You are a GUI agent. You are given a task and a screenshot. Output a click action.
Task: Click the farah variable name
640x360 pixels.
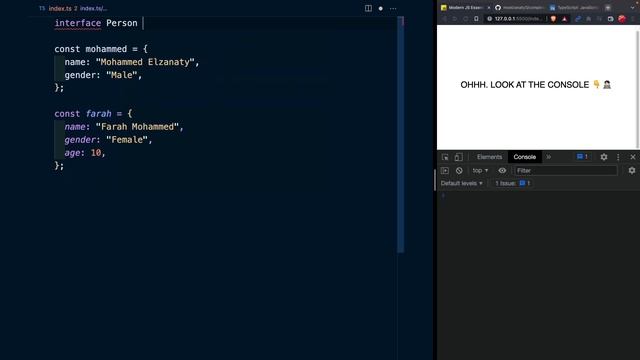[98, 114]
